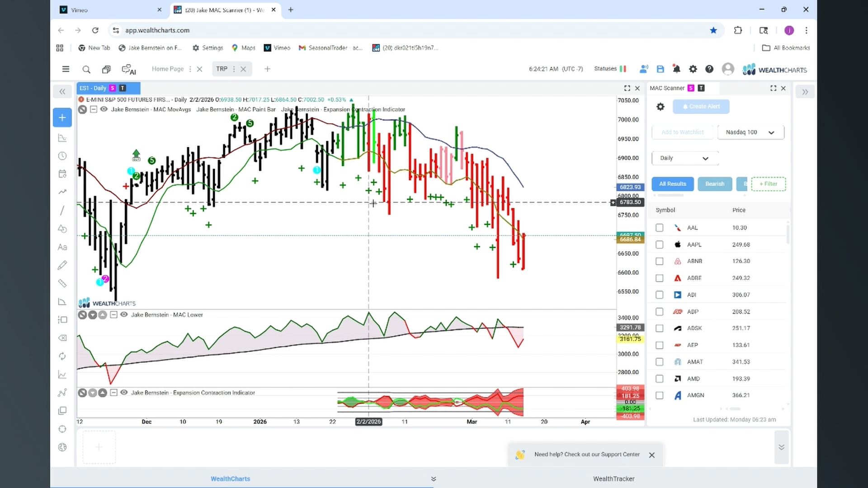This screenshot has width=868, height=488.
Task: Toggle visibility of MAC Lower indicator
Action: [x=124, y=314]
